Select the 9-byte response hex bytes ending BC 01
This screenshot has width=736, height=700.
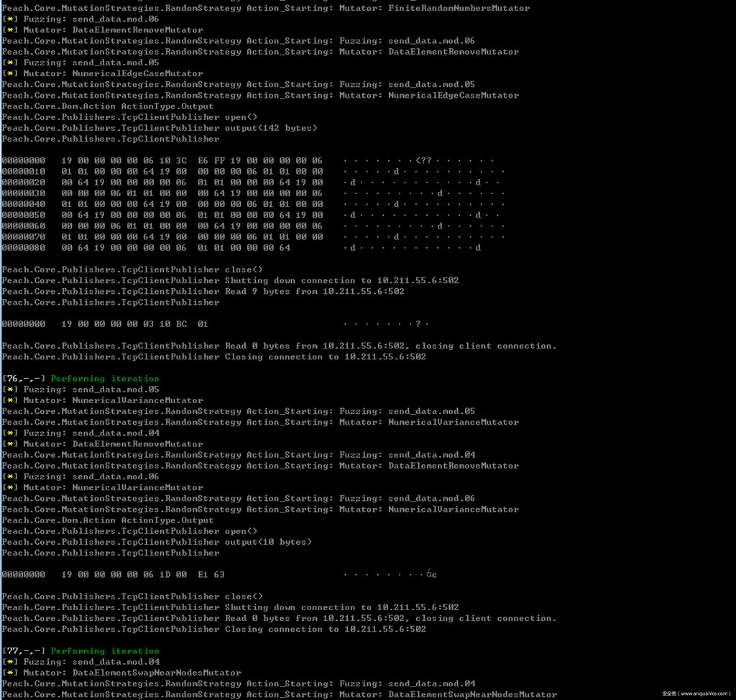tap(134, 324)
